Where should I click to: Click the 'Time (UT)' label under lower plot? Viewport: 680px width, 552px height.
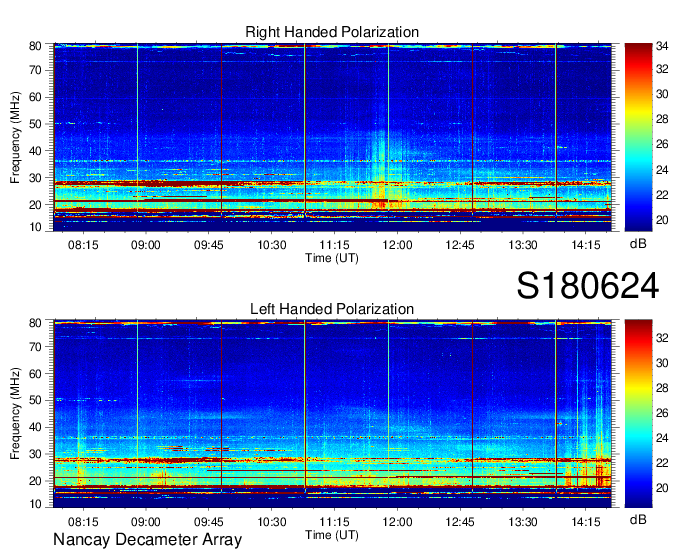coord(332,535)
